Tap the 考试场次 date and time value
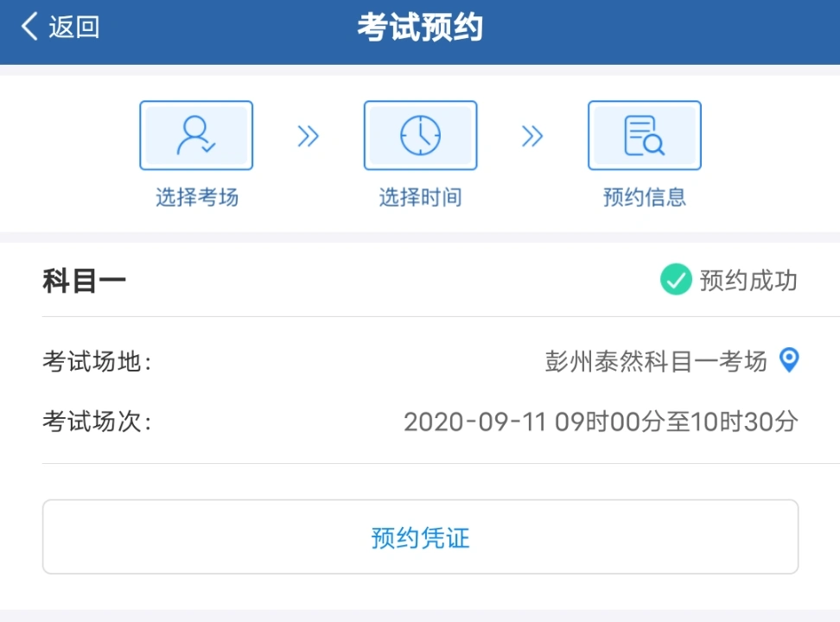 [601, 422]
